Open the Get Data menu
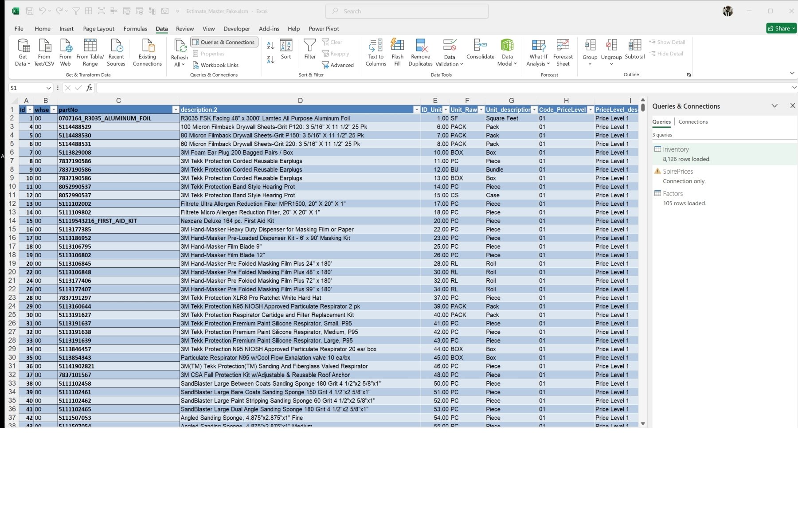The width and height of the screenshot is (798, 532). (23, 52)
